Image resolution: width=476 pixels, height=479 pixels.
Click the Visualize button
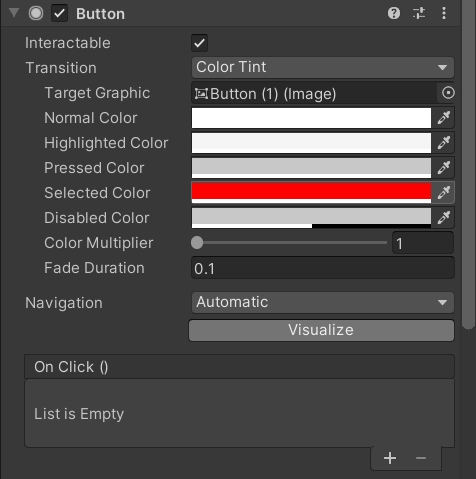321,330
